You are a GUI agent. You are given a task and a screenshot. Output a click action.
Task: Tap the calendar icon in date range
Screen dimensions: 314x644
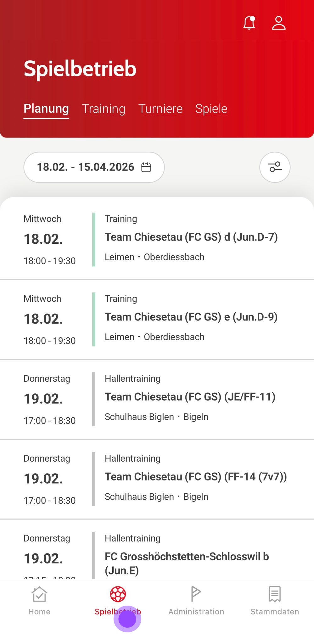pos(146,167)
